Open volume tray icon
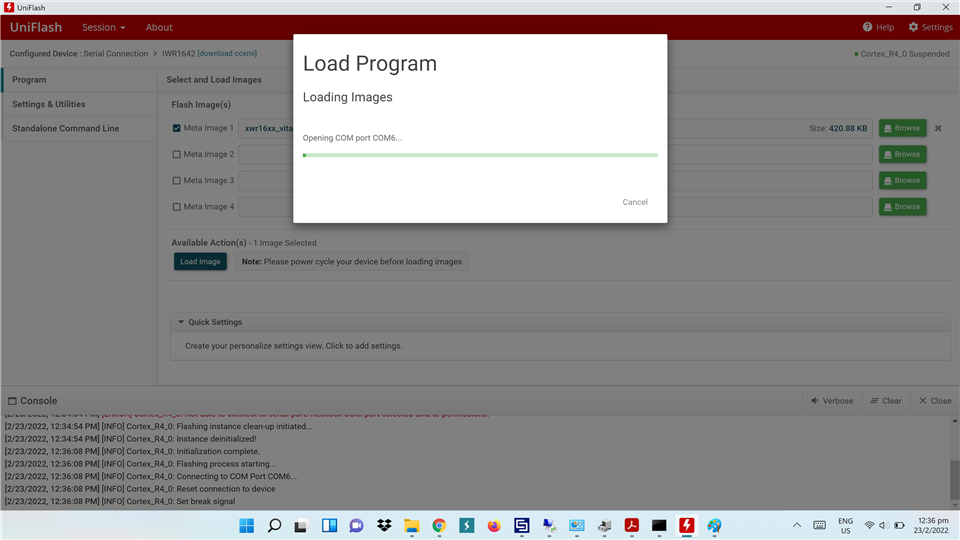The width and height of the screenshot is (960, 540). click(x=883, y=525)
